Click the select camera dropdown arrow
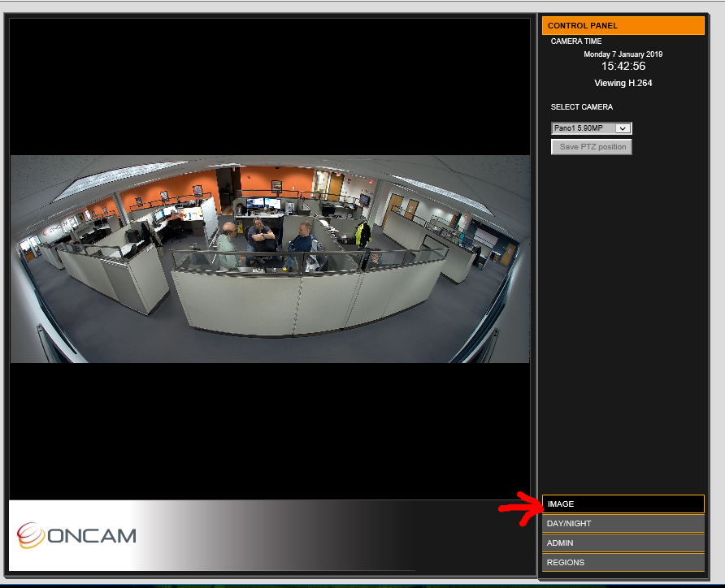 (x=623, y=128)
